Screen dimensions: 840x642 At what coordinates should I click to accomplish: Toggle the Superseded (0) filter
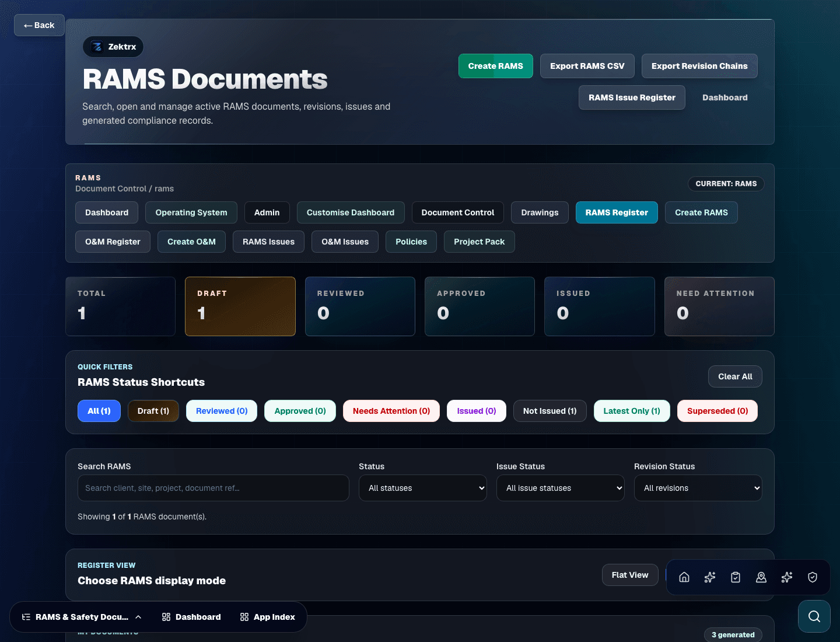click(717, 411)
